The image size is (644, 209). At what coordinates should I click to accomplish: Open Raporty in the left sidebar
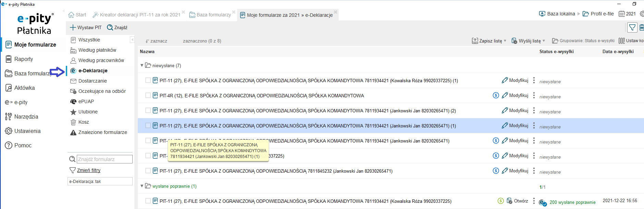tap(19, 59)
